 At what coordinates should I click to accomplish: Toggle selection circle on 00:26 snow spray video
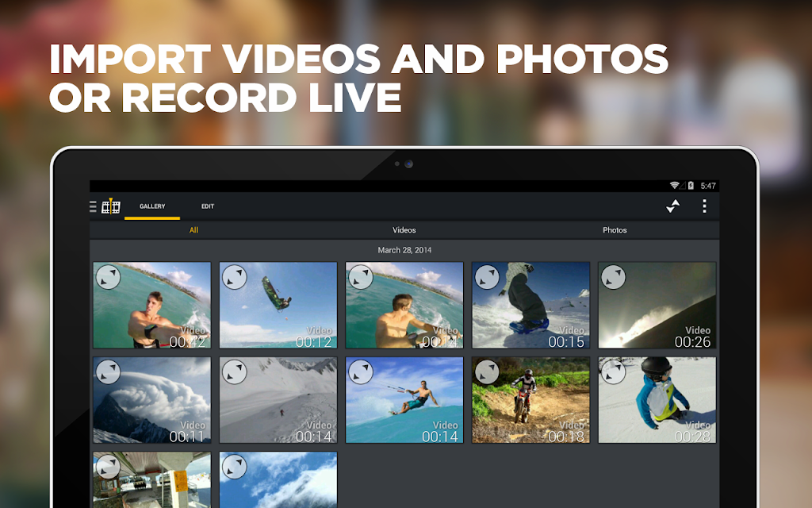pyautogui.click(x=614, y=277)
